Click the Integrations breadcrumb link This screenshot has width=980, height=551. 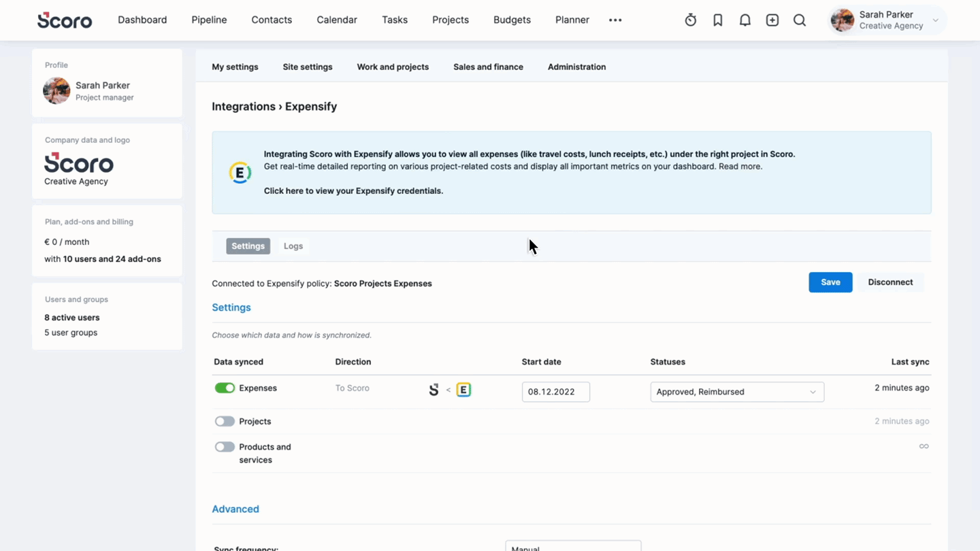click(244, 107)
